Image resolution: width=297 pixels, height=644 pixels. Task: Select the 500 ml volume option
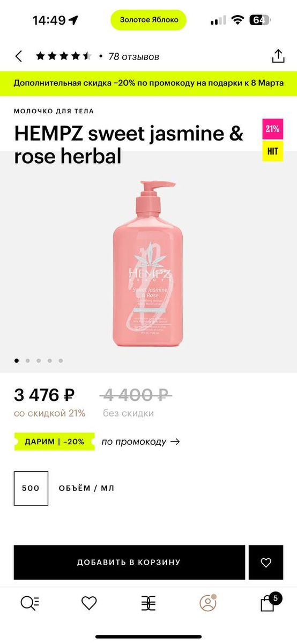pyautogui.click(x=31, y=488)
